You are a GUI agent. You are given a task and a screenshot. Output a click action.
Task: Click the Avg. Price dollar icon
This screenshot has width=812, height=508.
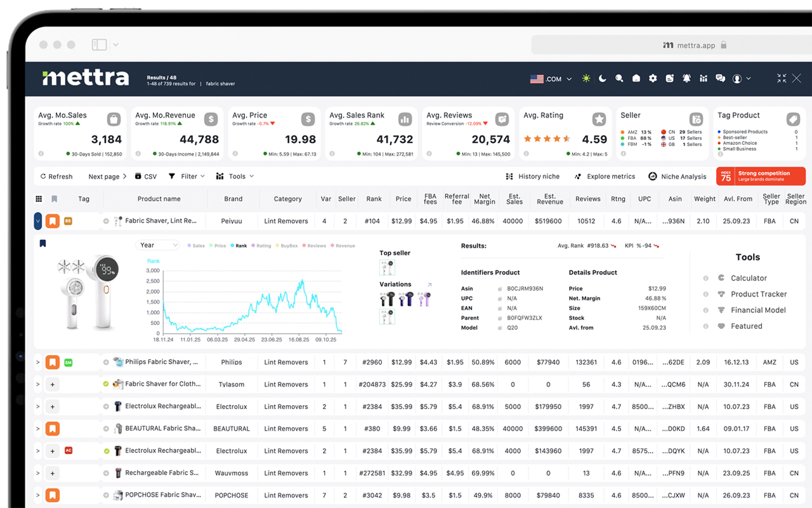click(308, 119)
